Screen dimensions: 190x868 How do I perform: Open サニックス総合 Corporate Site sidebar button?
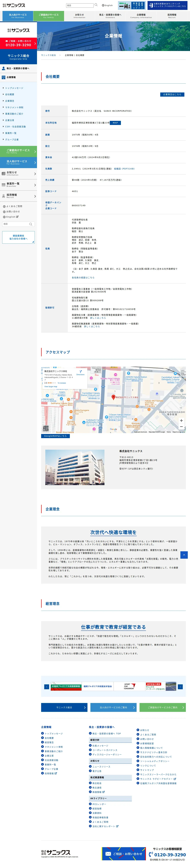(x=18, y=57)
